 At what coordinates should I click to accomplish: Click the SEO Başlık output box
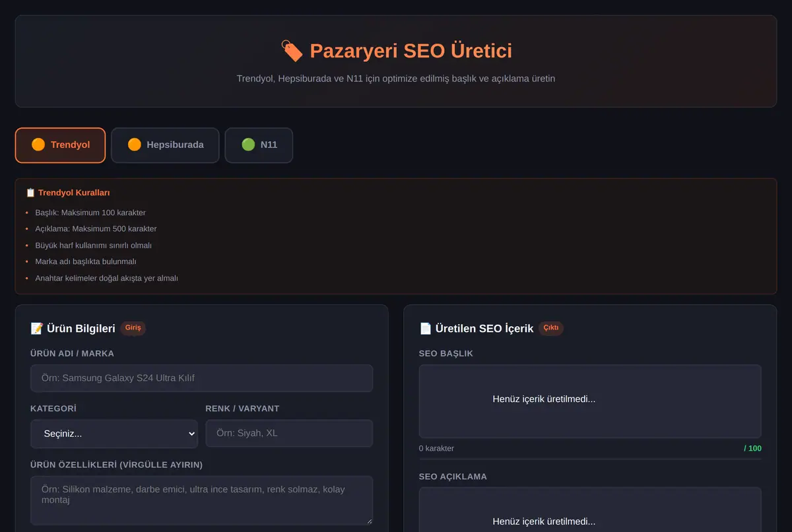click(x=590, y=401)
